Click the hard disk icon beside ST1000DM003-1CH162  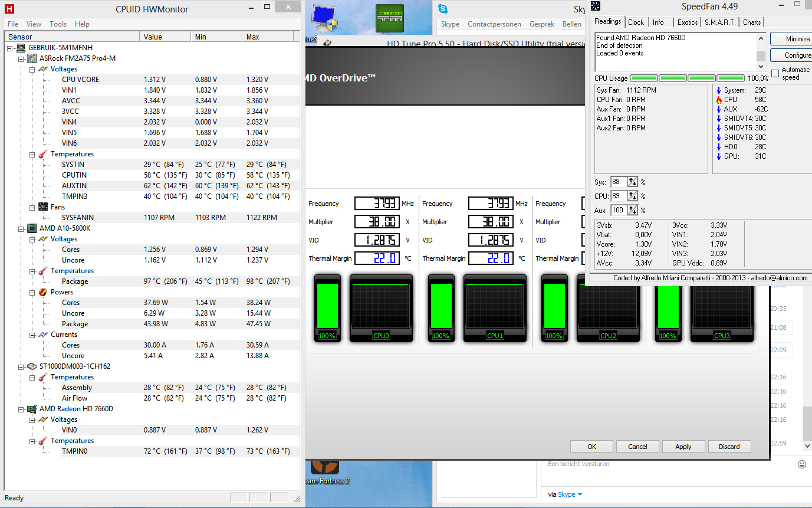[32, 366]
